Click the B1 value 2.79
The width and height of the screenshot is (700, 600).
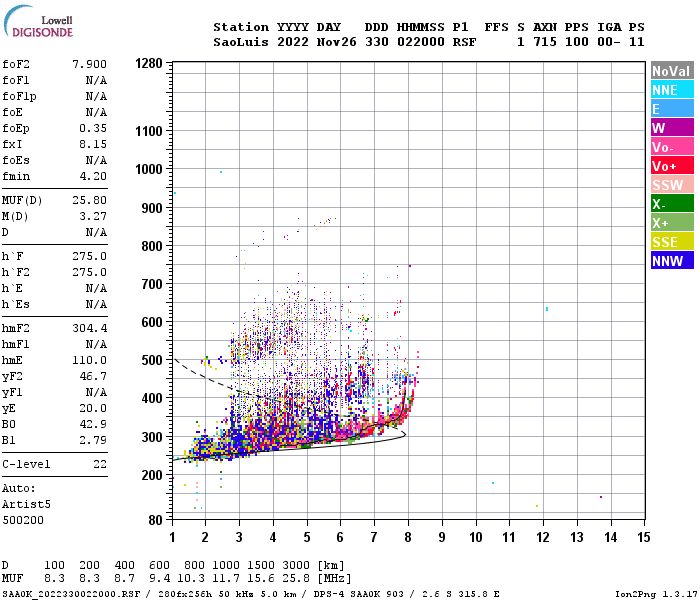93,440
